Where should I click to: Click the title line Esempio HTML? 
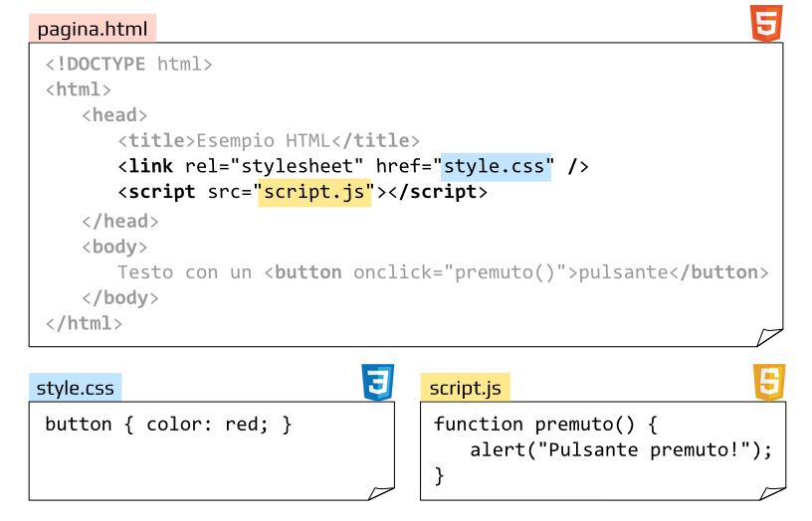(269, 141)
